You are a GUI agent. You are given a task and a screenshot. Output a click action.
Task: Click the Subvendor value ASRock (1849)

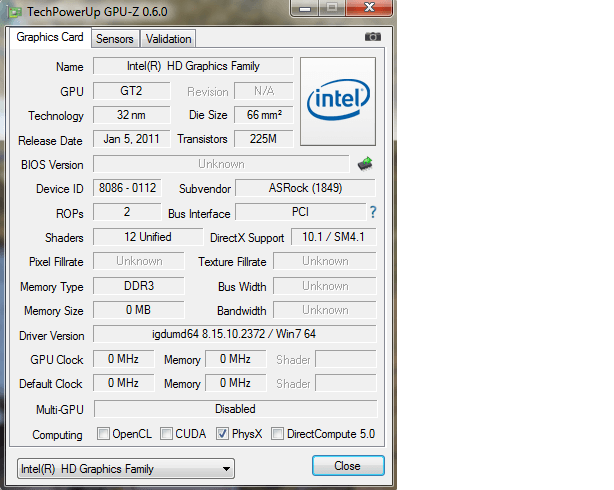[x=305, y=188]
